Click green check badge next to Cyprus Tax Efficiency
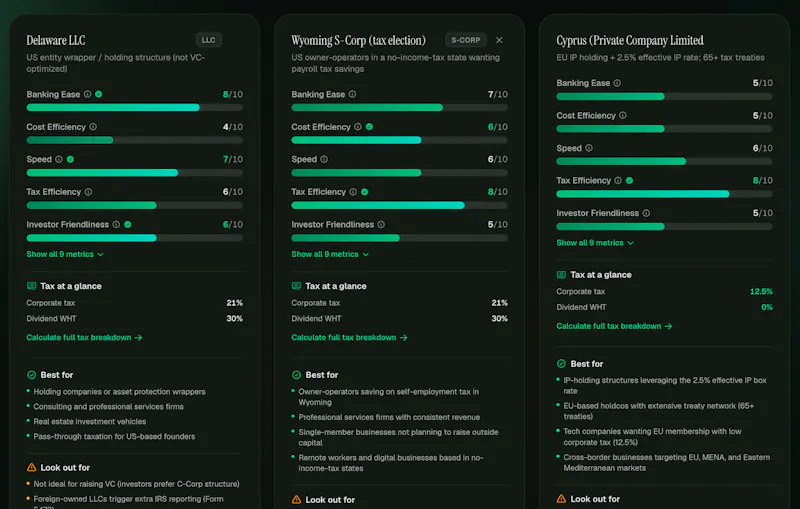The height and width of the screenshot is (509, 800). (630, 181)
